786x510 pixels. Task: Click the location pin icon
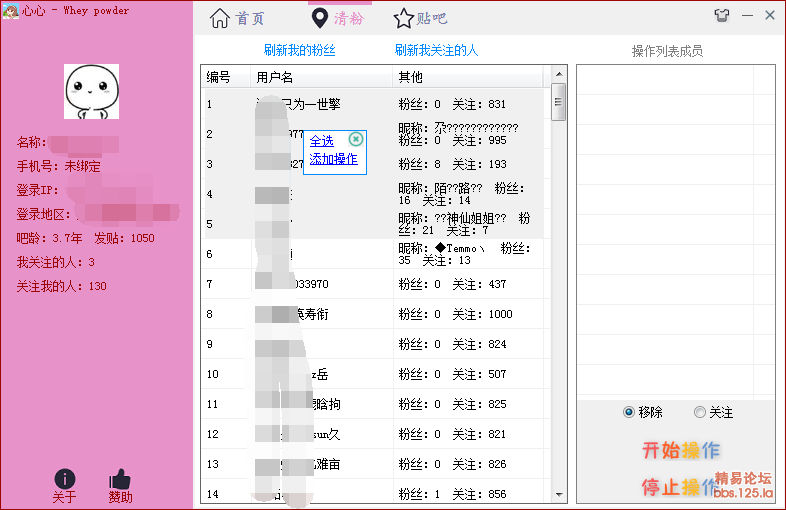coord(319,19)
